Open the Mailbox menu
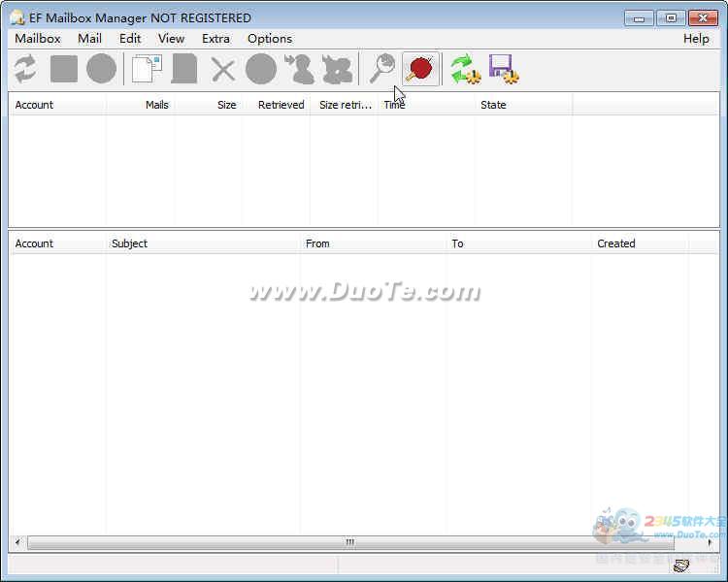 [38, 39]
